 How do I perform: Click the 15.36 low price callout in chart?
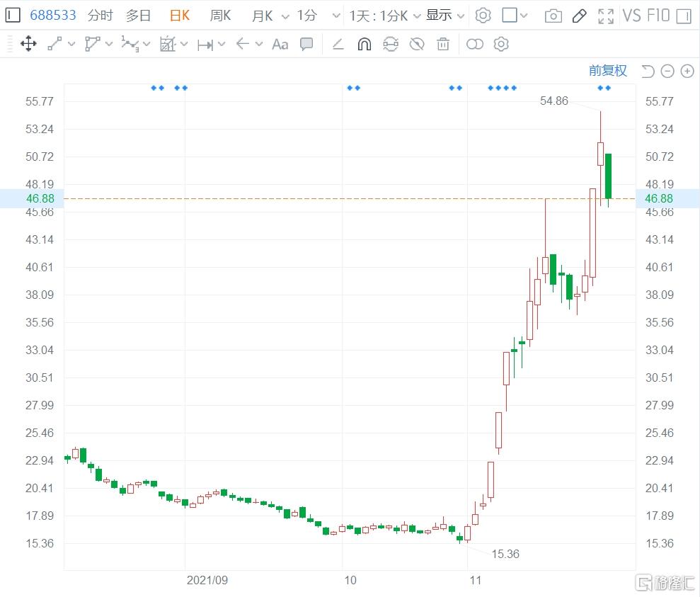(505, 554)
